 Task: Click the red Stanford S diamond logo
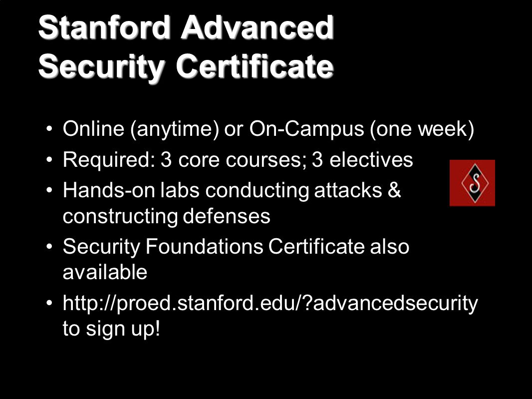point(472,183)
